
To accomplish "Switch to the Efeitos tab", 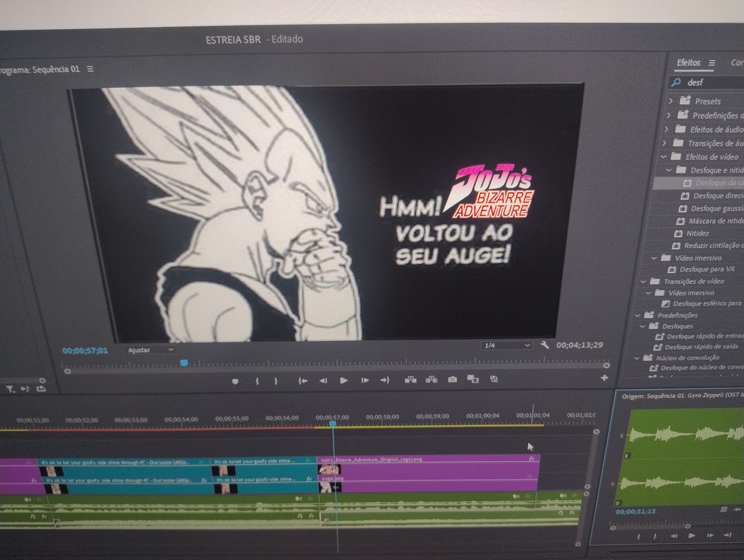I will click(689, 63).
